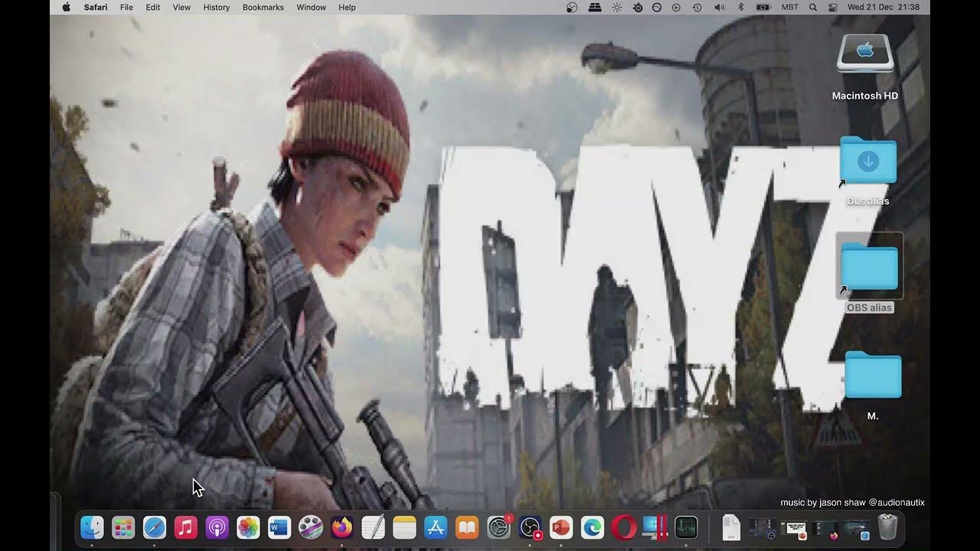
Task: Open Launchpad in the Dock
Action: (123, 527)
